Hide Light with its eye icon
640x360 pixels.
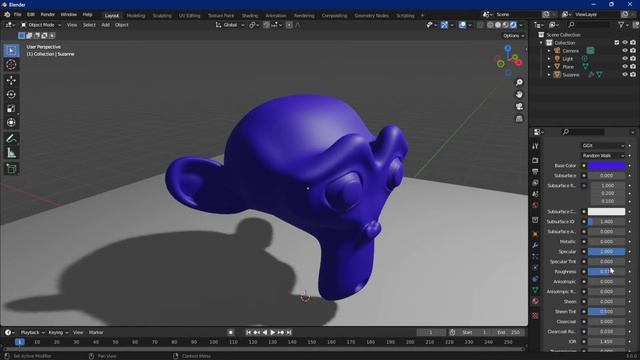pyautogui.click(x=624, y=59)
